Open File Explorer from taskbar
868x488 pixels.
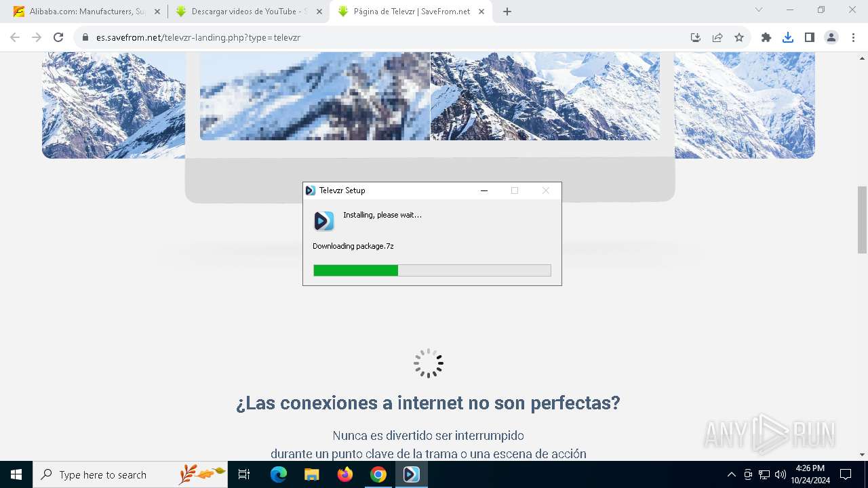coord(311,474)
